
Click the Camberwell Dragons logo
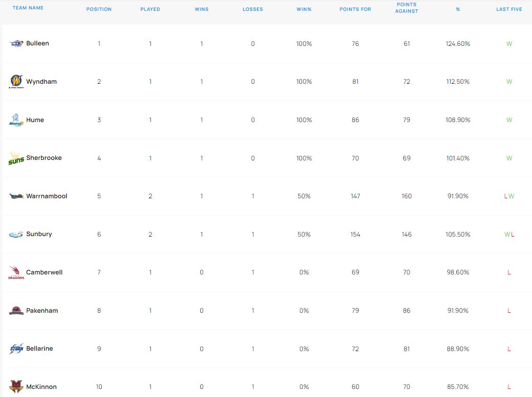tap(16, 273)
